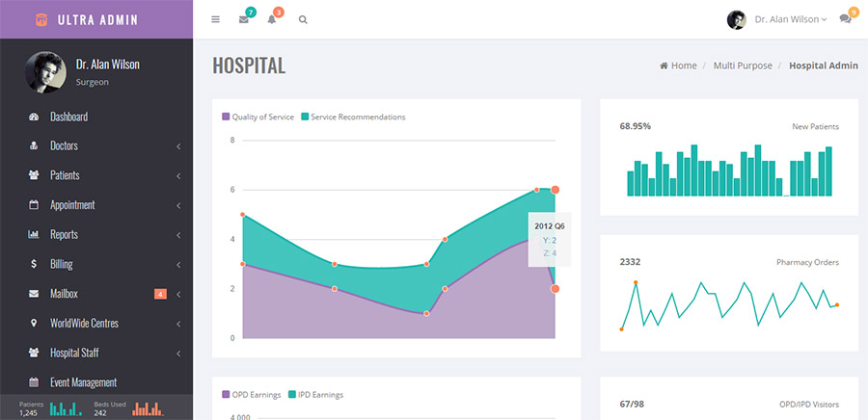Expand the Appointment submenu chevron

coord(178,205)
